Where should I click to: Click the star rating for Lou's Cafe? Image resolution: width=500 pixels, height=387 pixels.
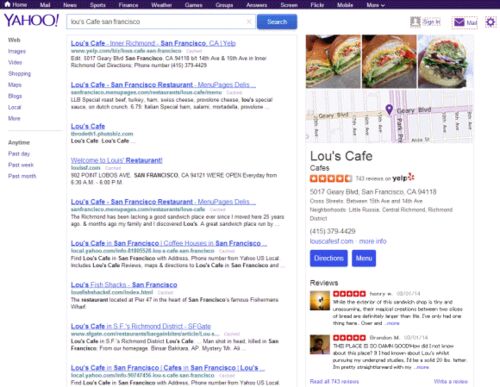[x=331, y=178]
